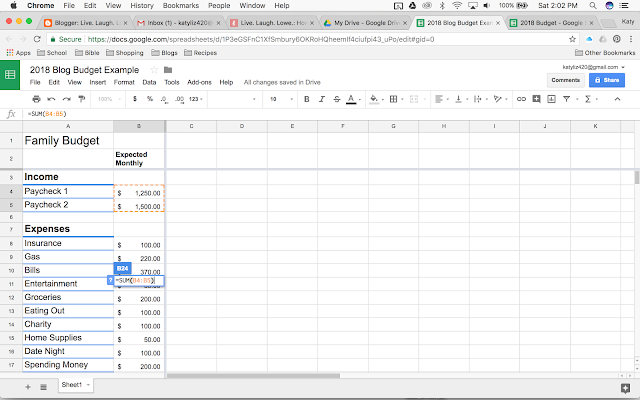The image size is (640, 400).
Task: Toggle strikethrough formatting
Action: (x=337, y=99)
